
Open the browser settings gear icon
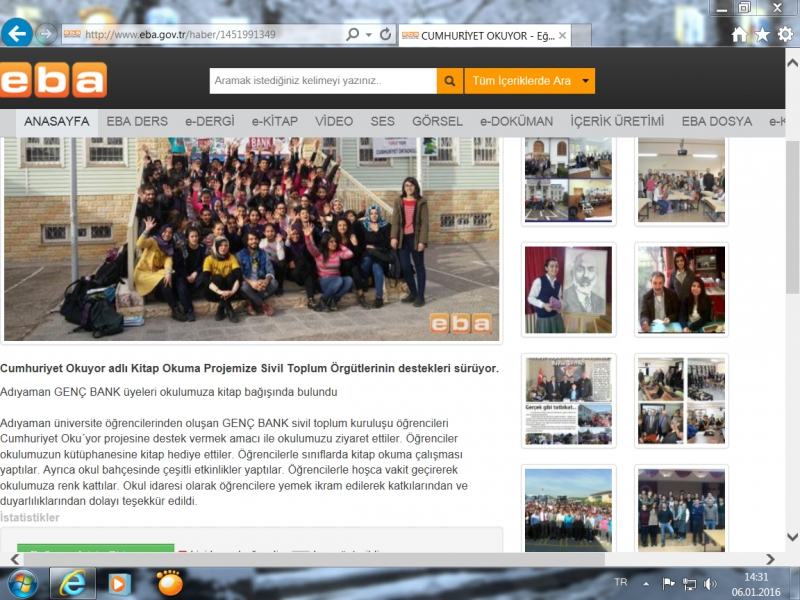pyautogui.click(x=785, y=35)
